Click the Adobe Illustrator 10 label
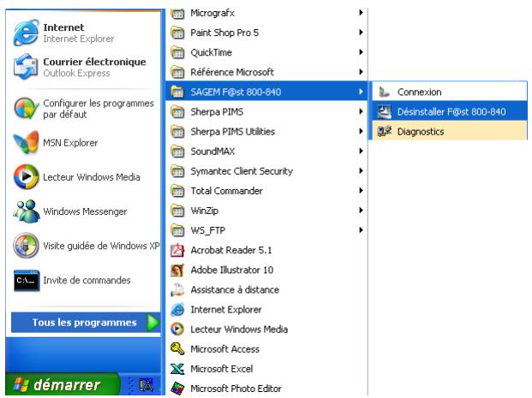The image size is (532, 398). pos(231,270)
